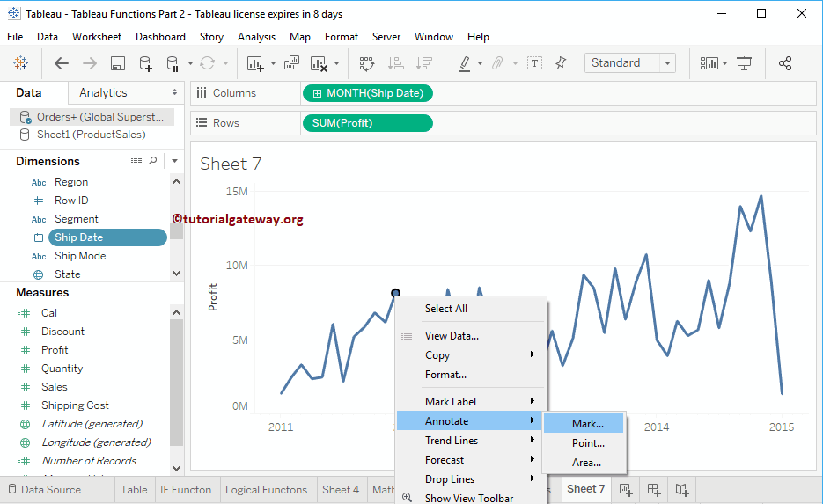Select the Segment dimension
Screen dimensions: 823x504
76,219
